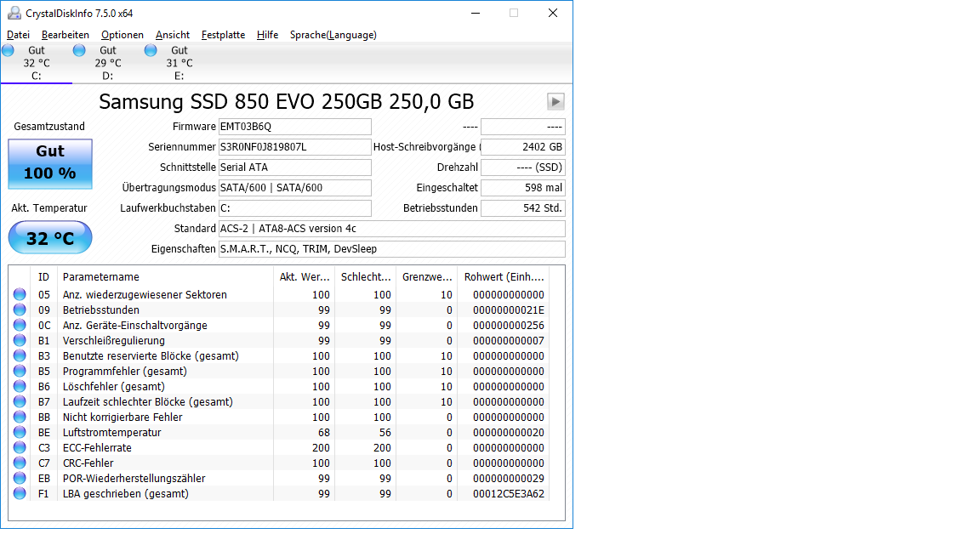The width and height of the screenshot is (980, 551).
Task: Click raw value 00012C5E3A62
Action: coord(508,493)
